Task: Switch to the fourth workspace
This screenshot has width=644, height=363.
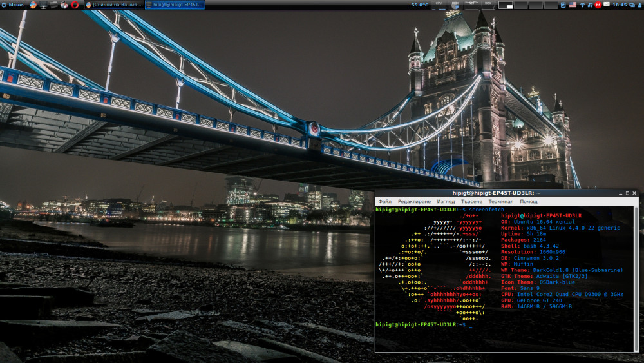Action: tap(551, 5)
